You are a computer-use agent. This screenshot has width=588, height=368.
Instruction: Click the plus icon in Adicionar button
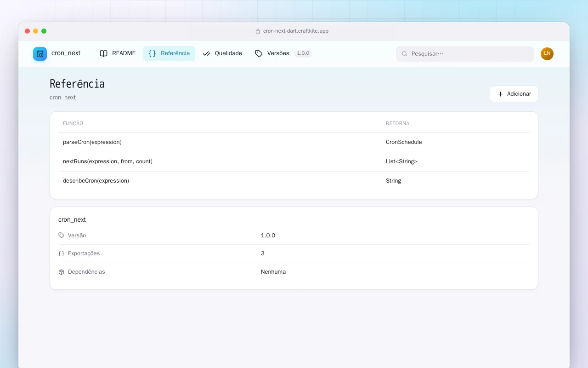click(x=501, y=94)
